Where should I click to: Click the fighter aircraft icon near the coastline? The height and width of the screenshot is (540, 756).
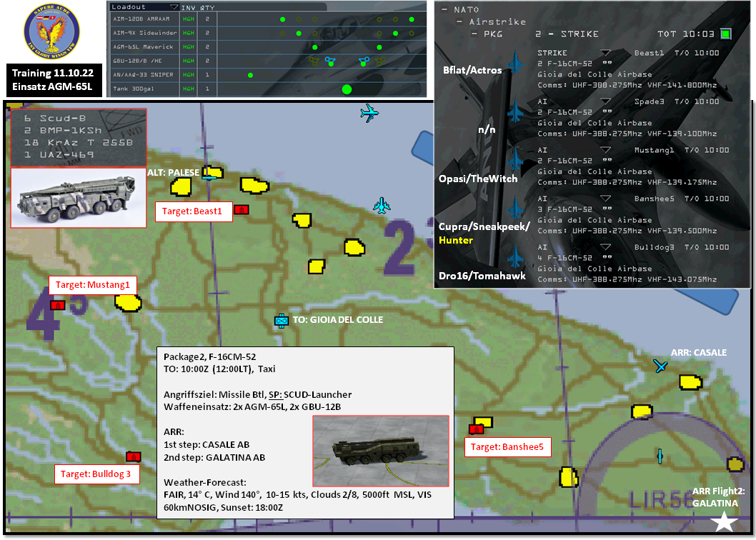tap(382, 206)
